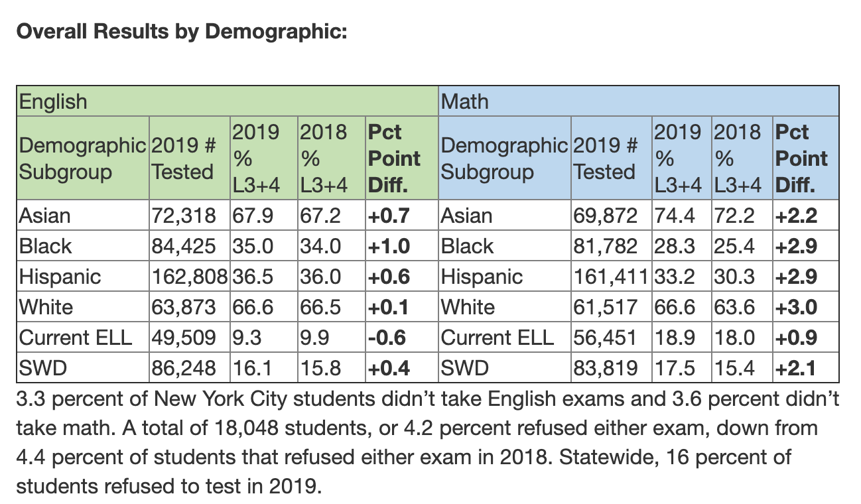Select the 15.4 SWD 2018 math value

734,368
